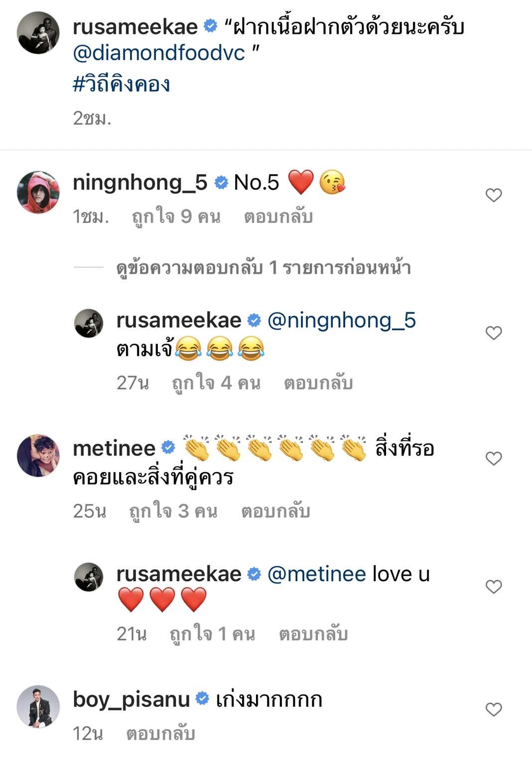This screenshot has height=764, width=532.
Task: Like metinee's clapping hands comment
Action: tap(493, 458)
